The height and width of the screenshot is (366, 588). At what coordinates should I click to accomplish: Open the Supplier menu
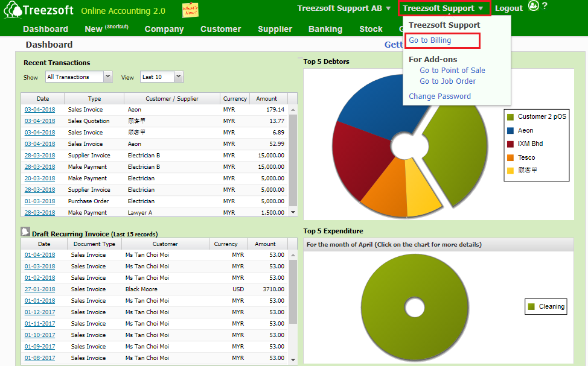275,29
